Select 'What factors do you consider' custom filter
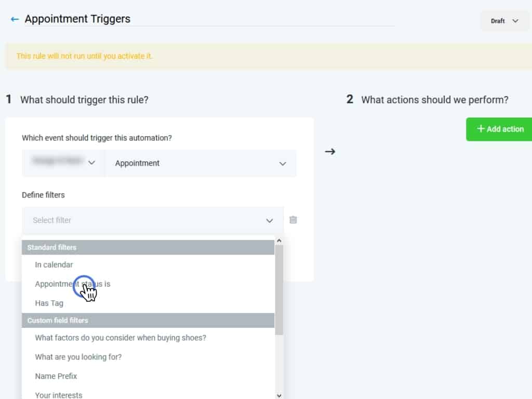The height and width of the screenshot is (399, 532). point(121,338)
